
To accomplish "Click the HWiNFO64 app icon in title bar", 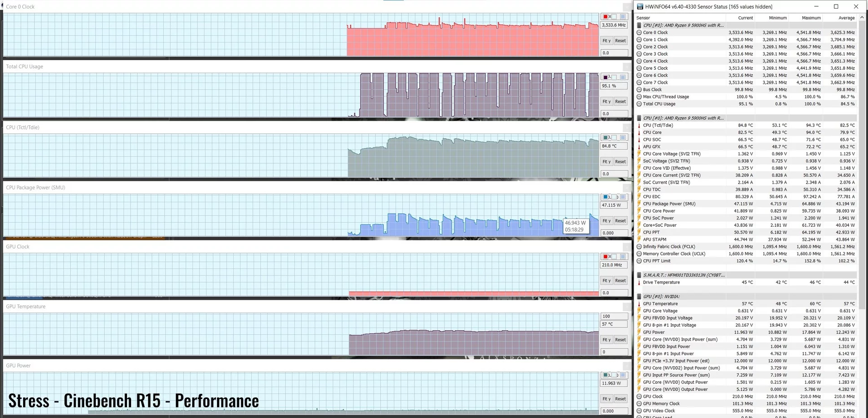I will (640, 6).
